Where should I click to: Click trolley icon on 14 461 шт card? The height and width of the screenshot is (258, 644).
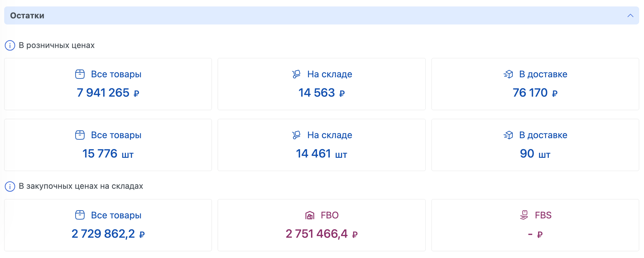coord(296,135)
